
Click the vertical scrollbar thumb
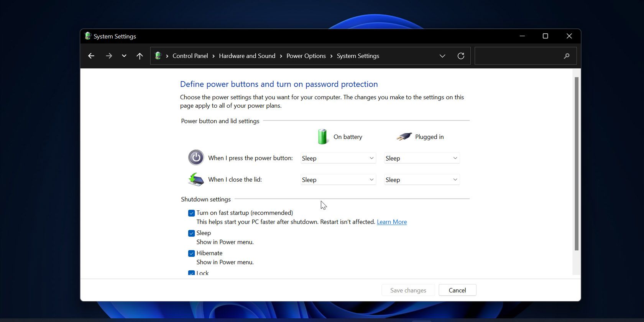click(x=576, y=164)
